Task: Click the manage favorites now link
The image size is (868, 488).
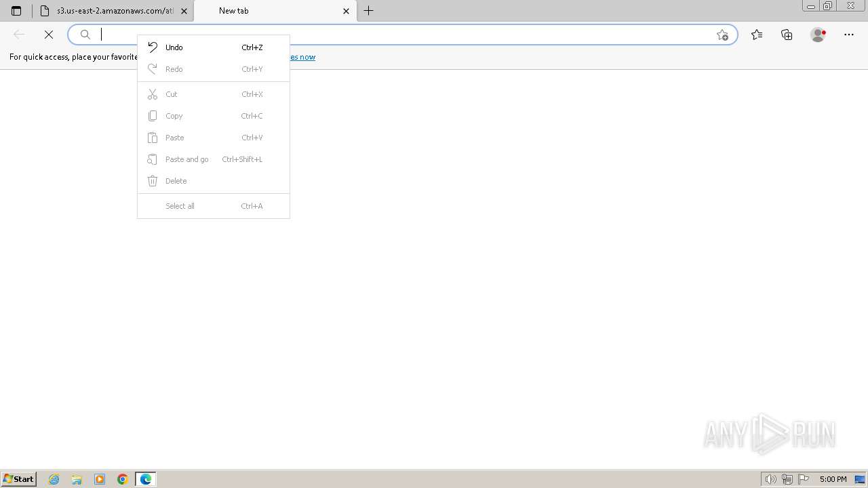Action: coord(302,57)
